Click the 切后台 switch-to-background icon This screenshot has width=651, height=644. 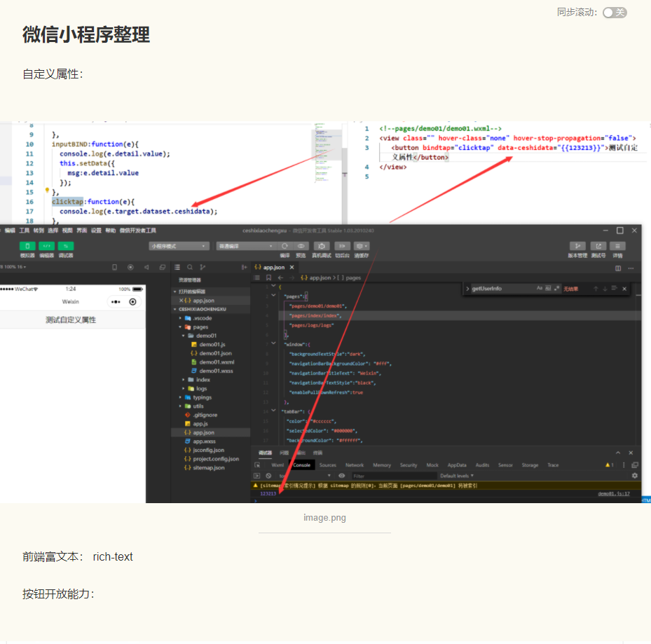[342, 246]
